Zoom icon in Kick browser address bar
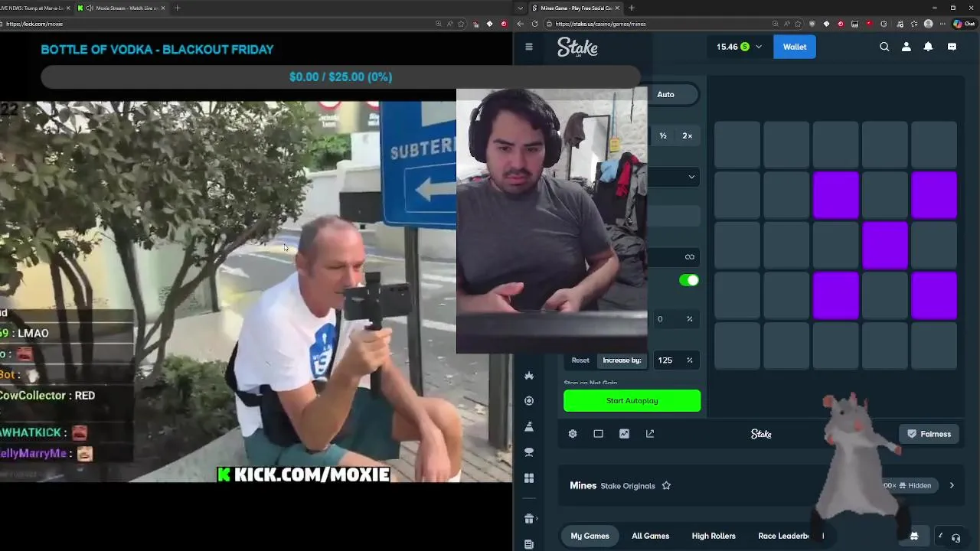The image size is (980, 551). point(438,24)
